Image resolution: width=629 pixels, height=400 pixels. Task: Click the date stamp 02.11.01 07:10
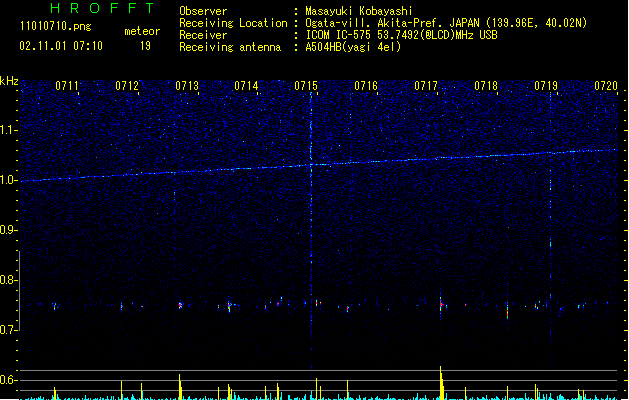[x=61, y=46]
